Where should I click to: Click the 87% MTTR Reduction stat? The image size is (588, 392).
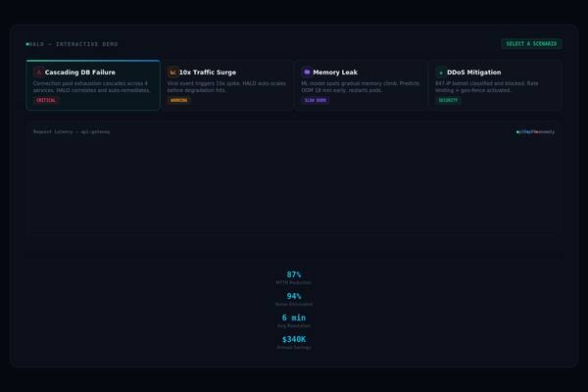point(294,277)
